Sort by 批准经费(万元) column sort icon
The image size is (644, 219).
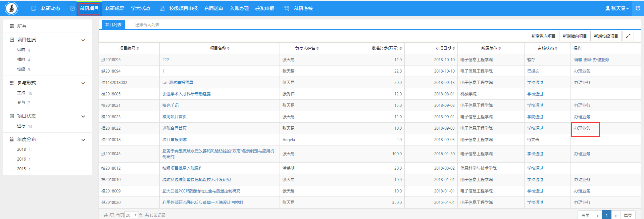(x=400, y=48)
